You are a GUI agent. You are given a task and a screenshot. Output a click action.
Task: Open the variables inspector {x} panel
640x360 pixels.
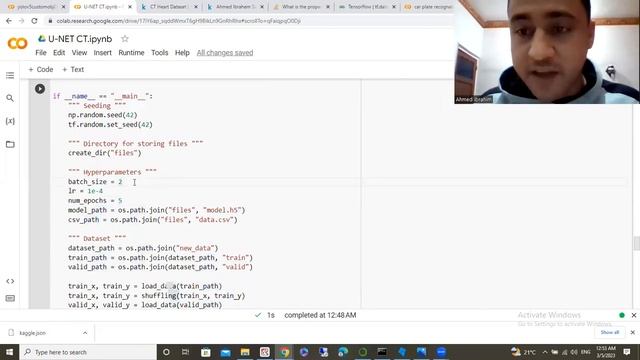(x=10, y=121)
